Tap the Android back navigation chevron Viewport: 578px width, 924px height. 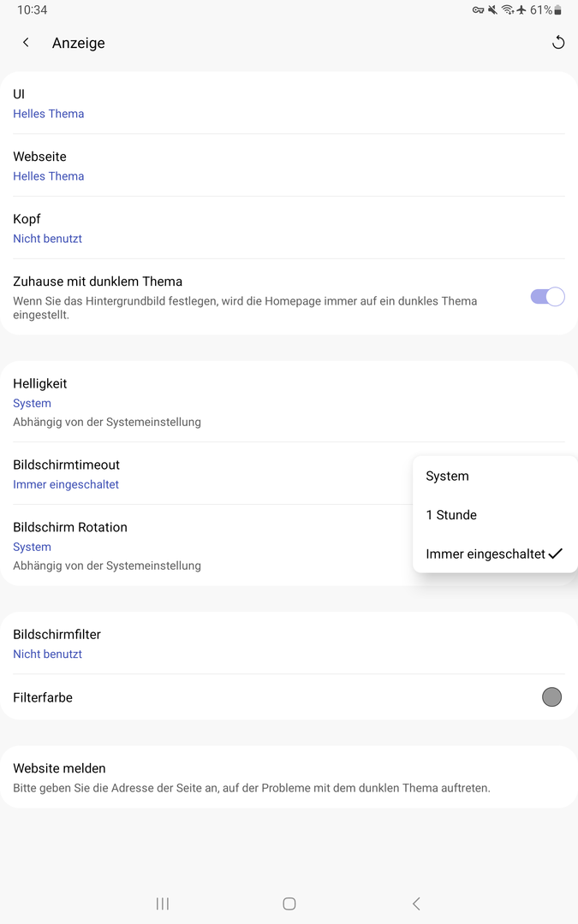[x=416, y=903]
